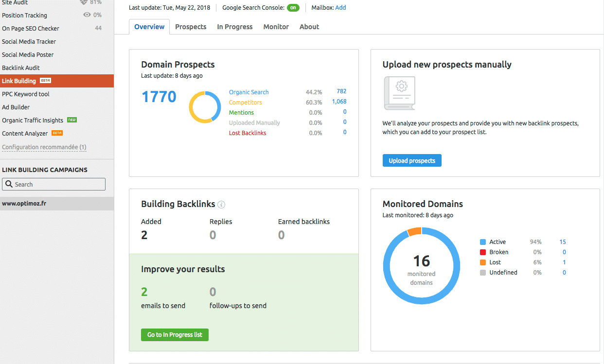Viewport: 604px width, 364px height.
Task: Open Ad Builder tool
Action: tap(16, 107)
